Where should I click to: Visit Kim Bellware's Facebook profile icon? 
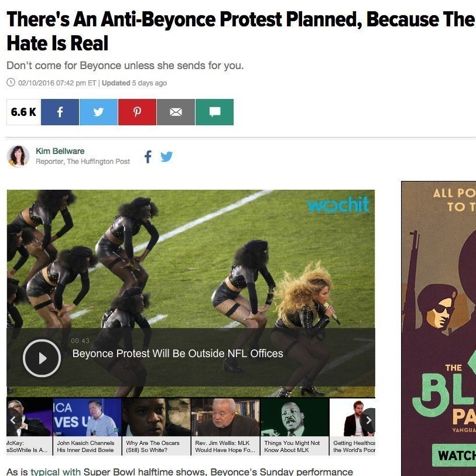point(148,157)
